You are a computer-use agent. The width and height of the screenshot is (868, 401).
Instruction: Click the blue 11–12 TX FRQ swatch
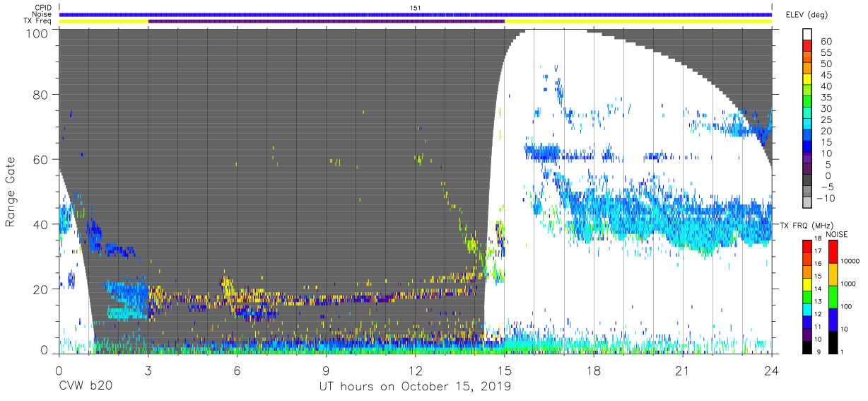tap(807, 322)
